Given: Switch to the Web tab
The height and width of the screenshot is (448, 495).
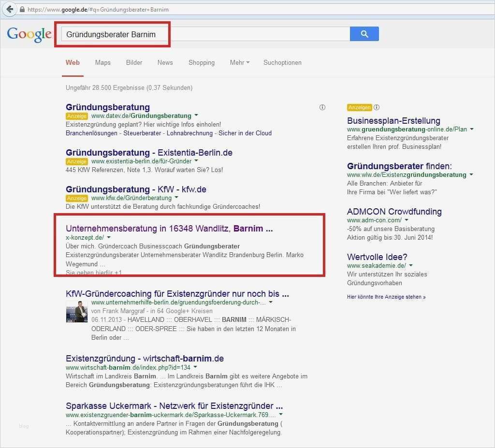Looking at the screenshot, I should coord(73,62).
